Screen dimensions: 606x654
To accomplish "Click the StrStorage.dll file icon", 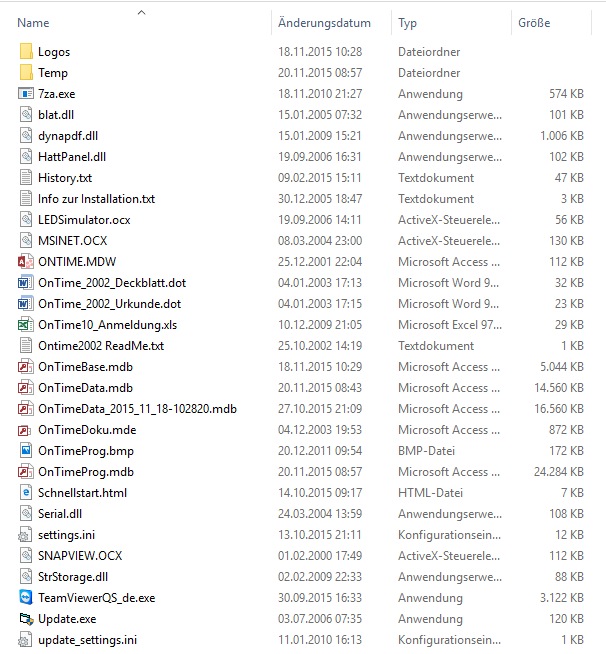I will [26, 576].
